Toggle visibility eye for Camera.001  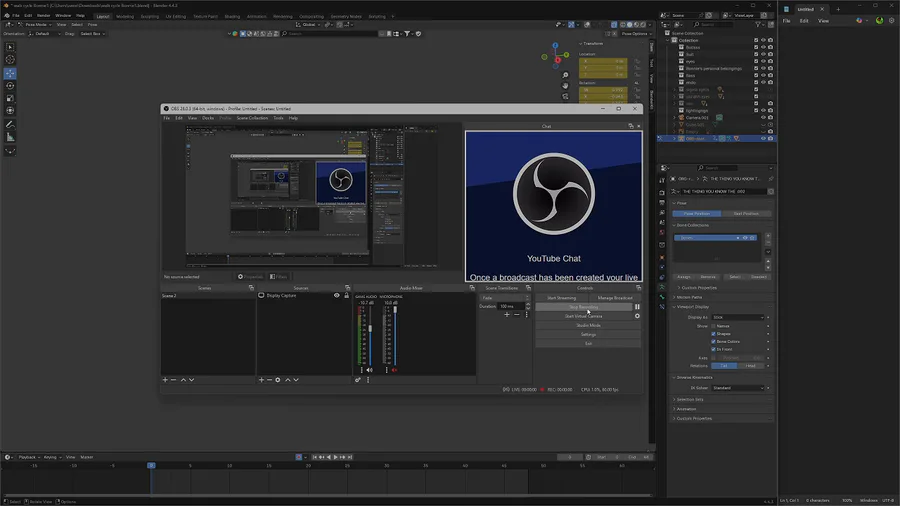(x=763, y=118)
